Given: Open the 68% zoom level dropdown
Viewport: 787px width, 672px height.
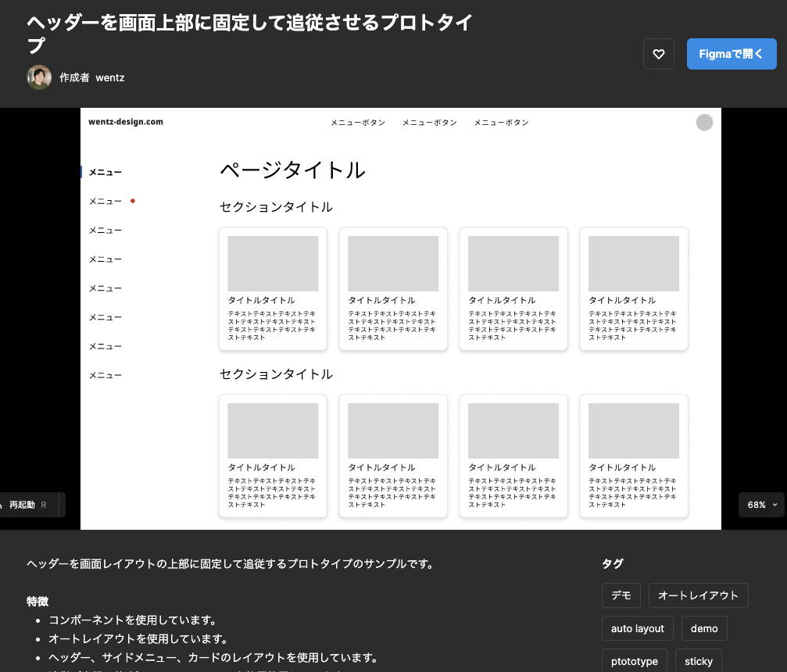Looking at the screenshot, I should pyautogui.click(x=760, y=505).
